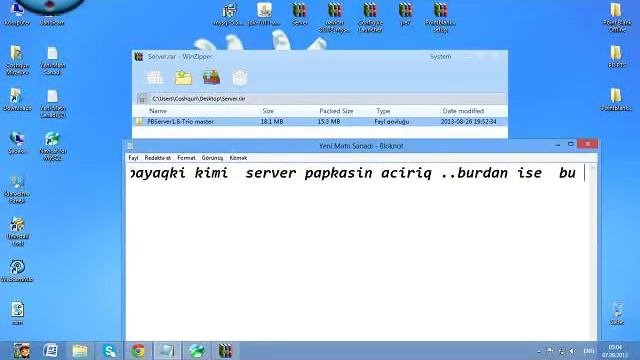Select the blank text document beside Downloads
Screen dimensions: 640x360
point(53,104)
